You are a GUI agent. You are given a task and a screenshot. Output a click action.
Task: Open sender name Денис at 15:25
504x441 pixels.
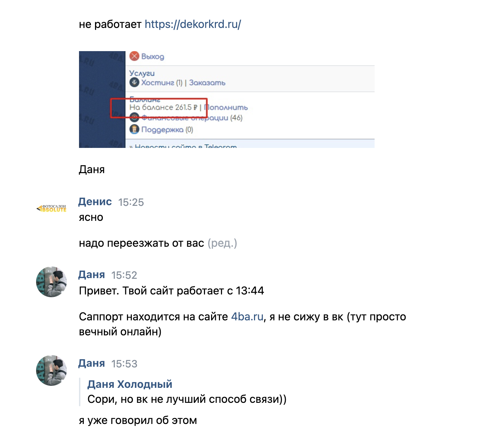click(x=95, y=201)
